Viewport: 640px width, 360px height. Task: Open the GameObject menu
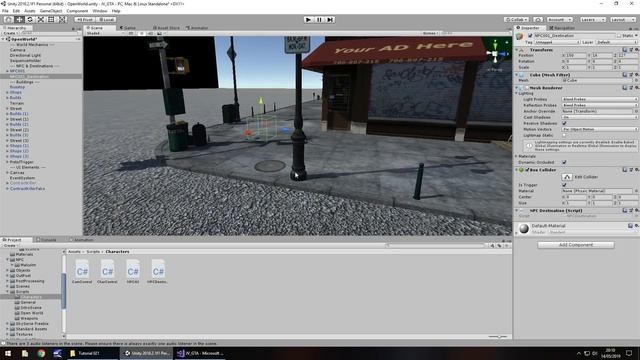(51, 11)
